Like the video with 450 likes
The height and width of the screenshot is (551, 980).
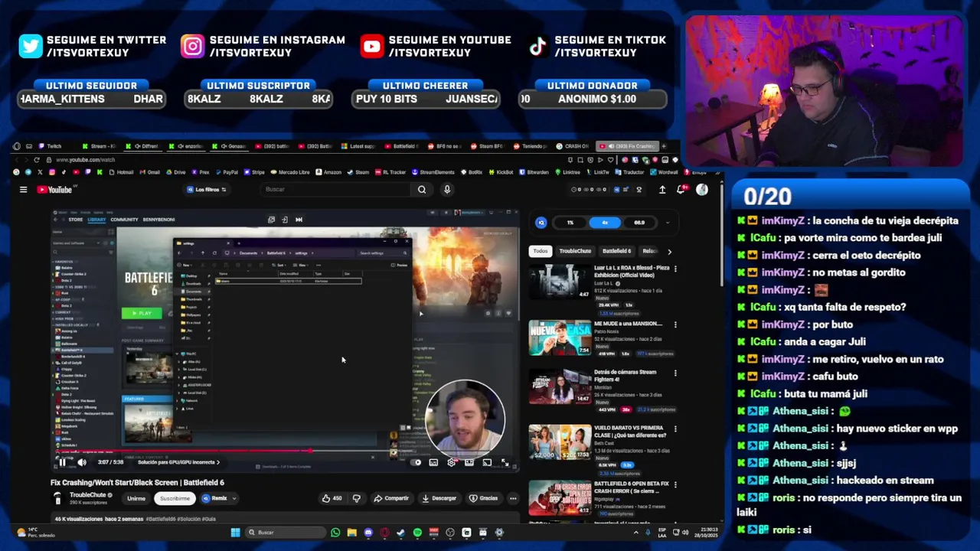pyautogui.click(x=332, y=498)
